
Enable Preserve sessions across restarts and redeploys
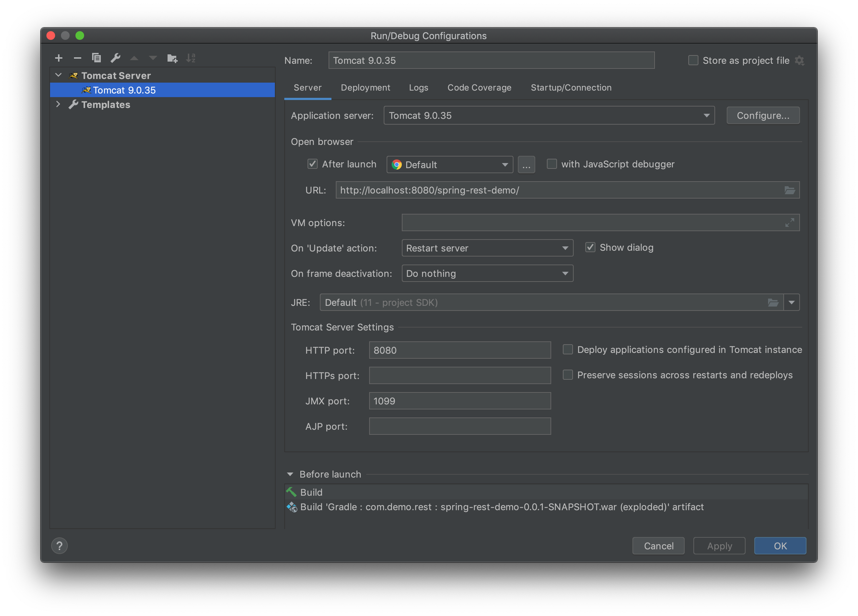pyautogui.click(x=568, y=375)
